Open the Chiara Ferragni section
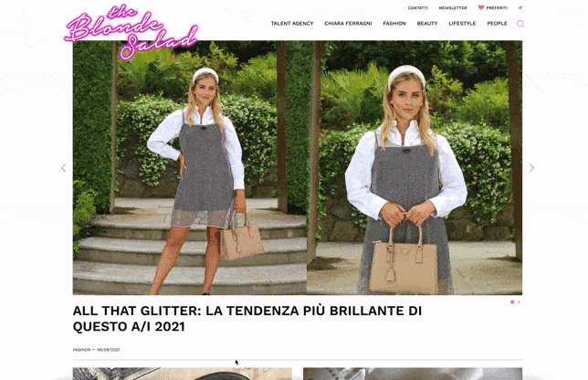 click(348, 23)
